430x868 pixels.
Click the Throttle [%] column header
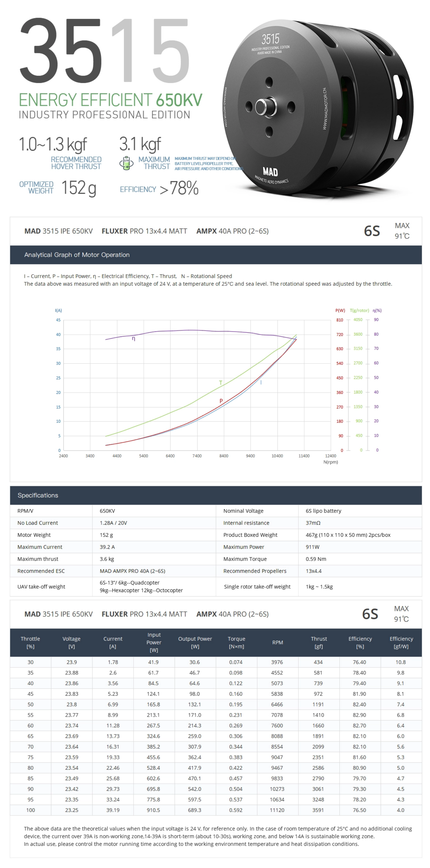[x=30, y=643]
